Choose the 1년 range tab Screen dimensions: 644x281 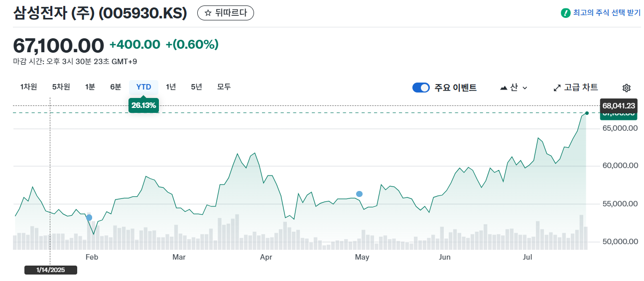pyautogui.click(x=171, y=87)
